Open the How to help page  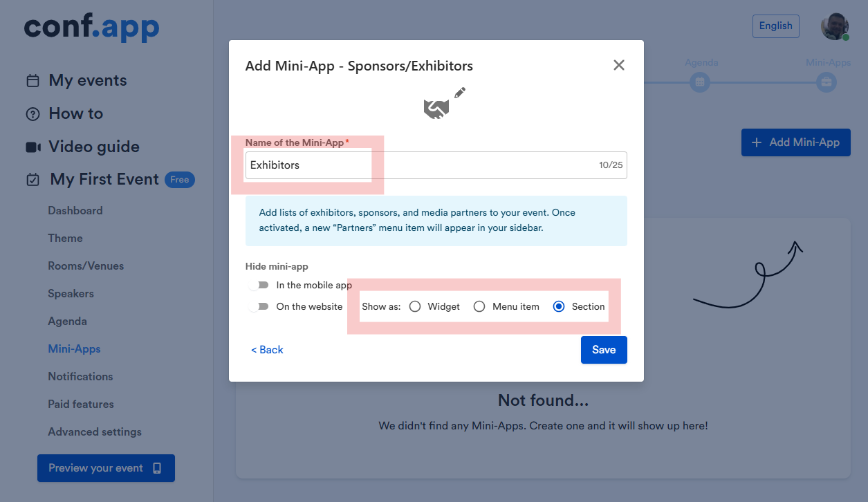[x=75, y=113]
